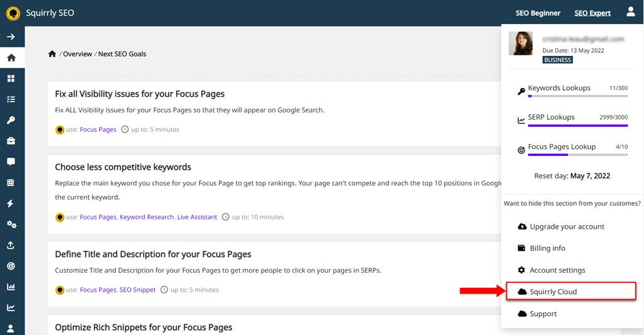The height and width of the screenshot is (335, 644).
Task: Click the user profile icon in top bar
Action: (630, 12)
